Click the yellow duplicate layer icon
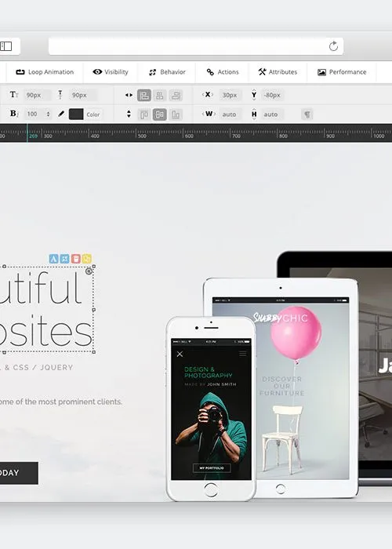Image resolution: width=392 pixels, height=549 pixels. [x=87, y=259]
